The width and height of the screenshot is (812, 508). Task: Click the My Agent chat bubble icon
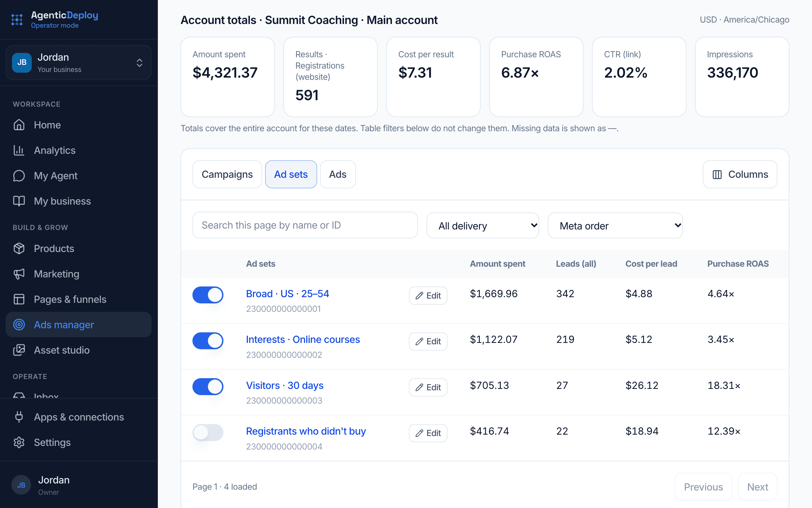click(x=19, y=176)
